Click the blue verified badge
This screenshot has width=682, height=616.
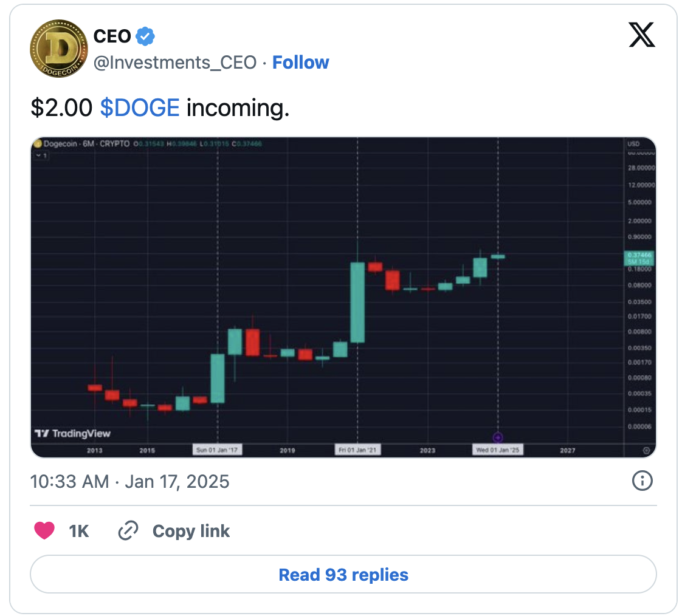pos(145,36)
